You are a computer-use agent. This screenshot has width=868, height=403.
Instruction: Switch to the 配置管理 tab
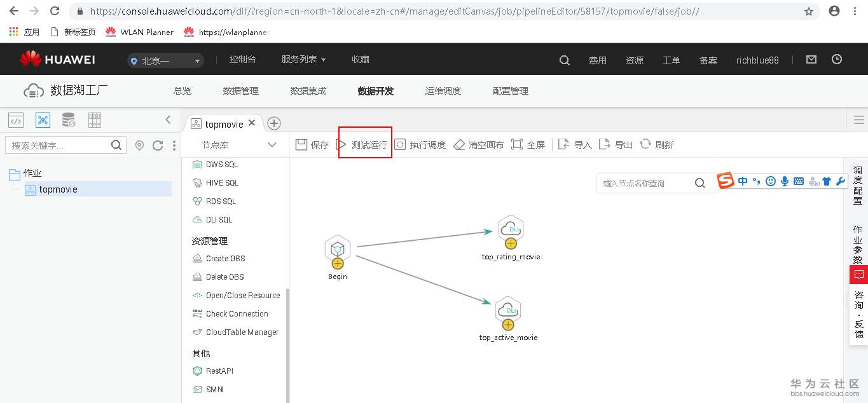(x=510, y=91)
